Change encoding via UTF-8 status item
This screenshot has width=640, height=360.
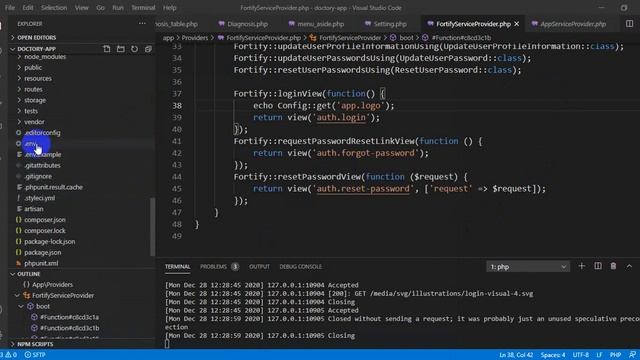(x=581, y=355)
